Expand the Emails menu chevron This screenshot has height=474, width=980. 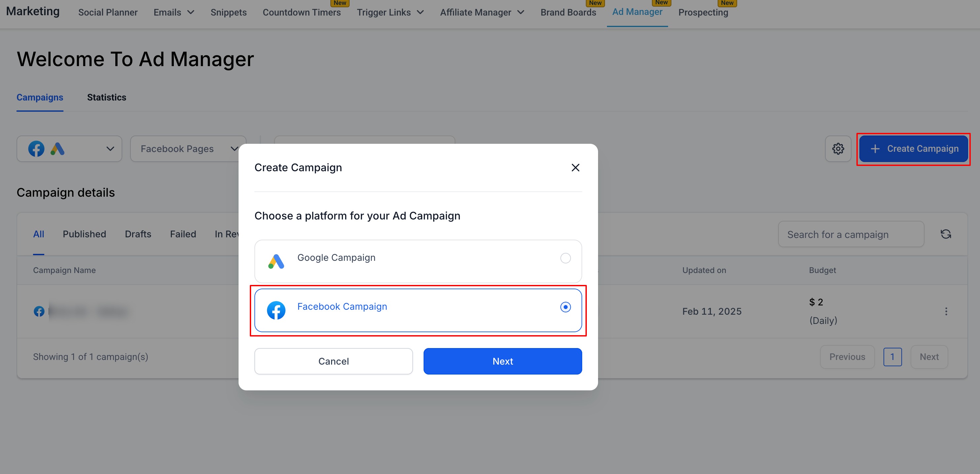pos(191,13)
